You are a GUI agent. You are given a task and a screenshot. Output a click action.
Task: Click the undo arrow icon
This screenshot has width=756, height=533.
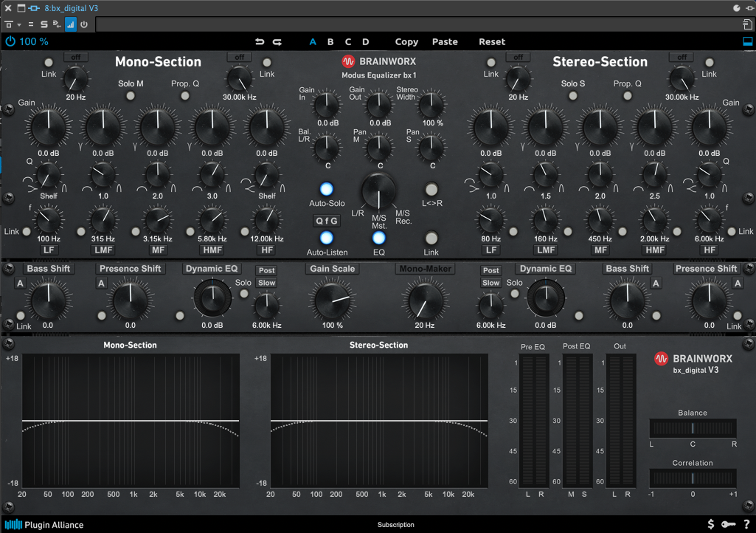(260, 42)
